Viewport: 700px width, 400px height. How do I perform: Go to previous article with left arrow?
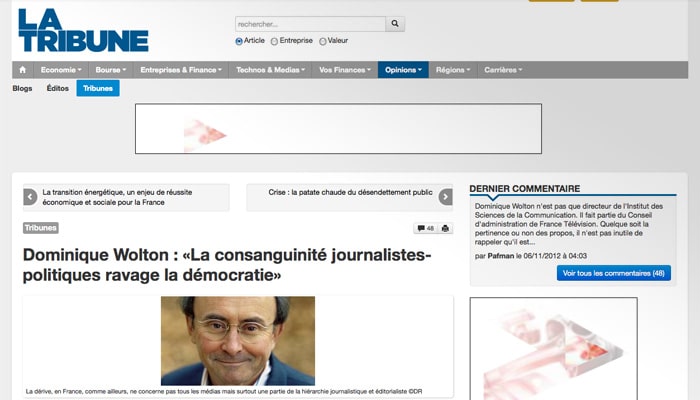click(30, 197)
